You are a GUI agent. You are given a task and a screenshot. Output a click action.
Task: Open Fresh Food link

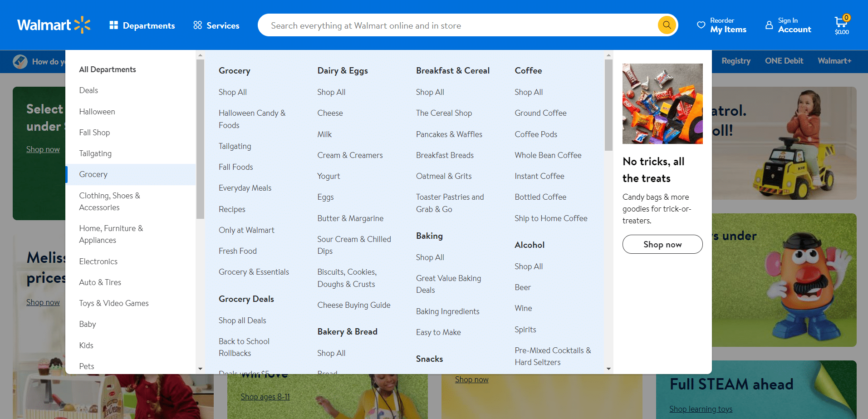(238, 251)
